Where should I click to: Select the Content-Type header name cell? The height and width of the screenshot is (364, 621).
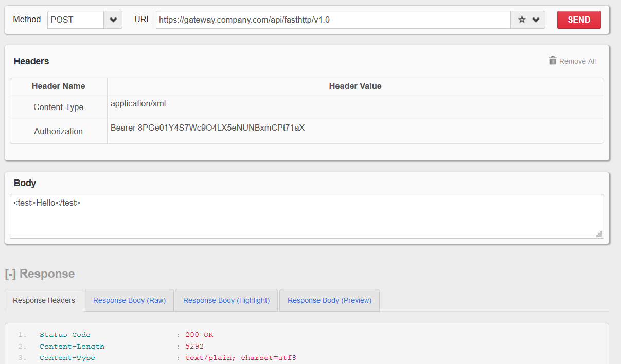(x=58, y=107)
